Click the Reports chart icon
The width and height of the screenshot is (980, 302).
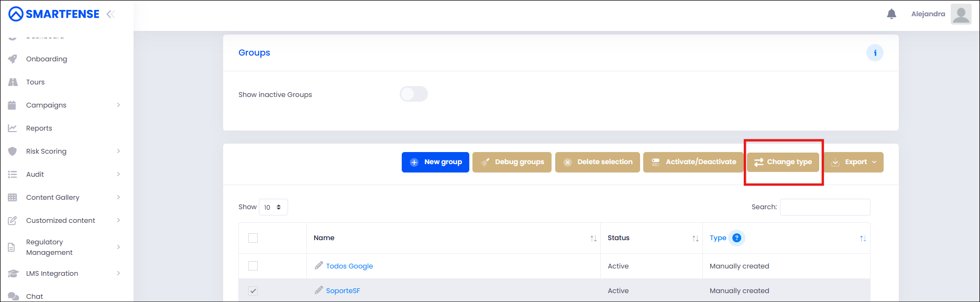coord(13,128)
